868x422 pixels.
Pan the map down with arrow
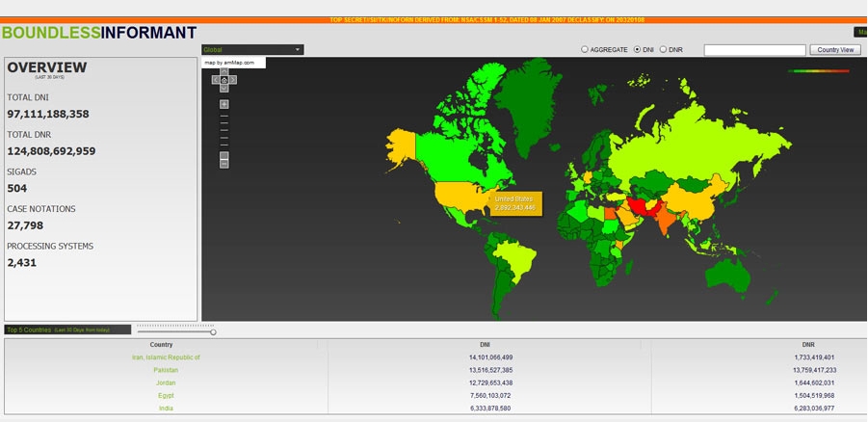click(224, 90)
